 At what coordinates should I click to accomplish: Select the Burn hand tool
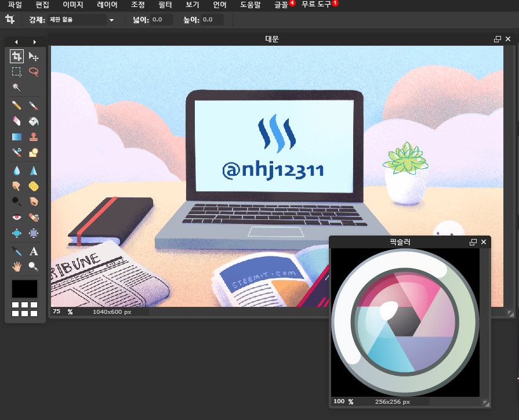point(34,201)
